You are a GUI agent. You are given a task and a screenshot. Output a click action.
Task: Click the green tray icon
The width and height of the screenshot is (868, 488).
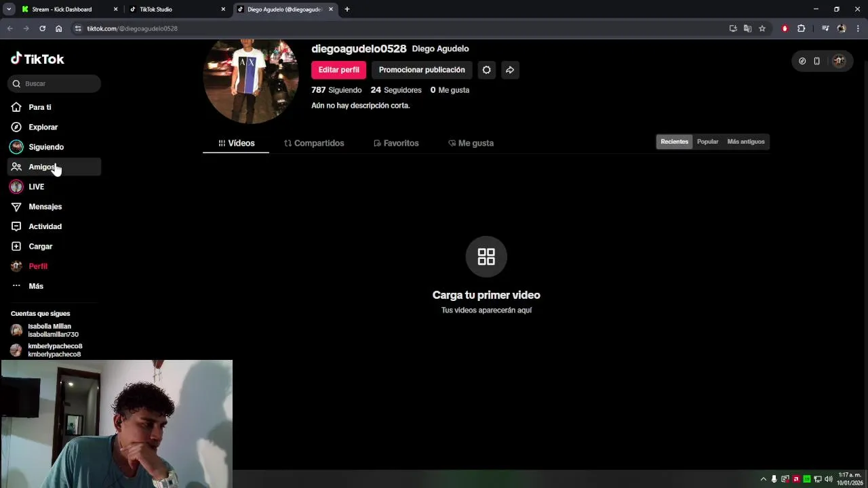pyautogui.click(x=807, y=479)
